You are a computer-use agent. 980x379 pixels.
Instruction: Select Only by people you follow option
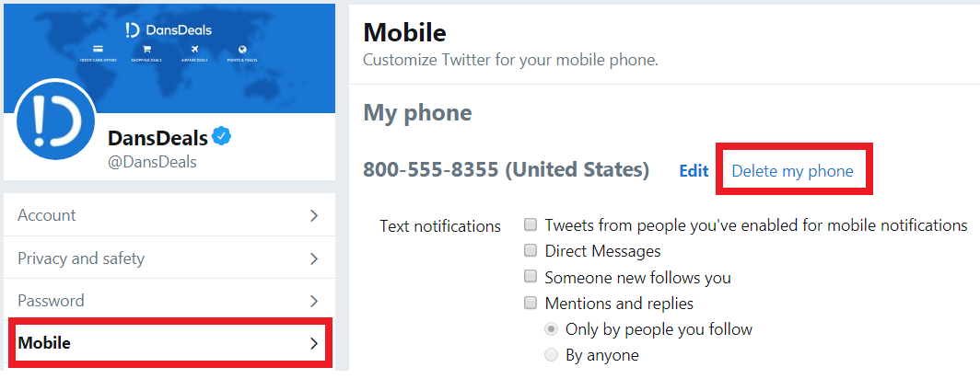click(x=551, y=328)
